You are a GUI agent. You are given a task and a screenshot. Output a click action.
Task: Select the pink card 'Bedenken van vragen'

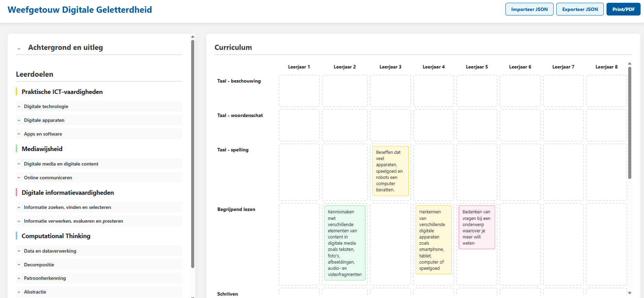tap(477, 227)
